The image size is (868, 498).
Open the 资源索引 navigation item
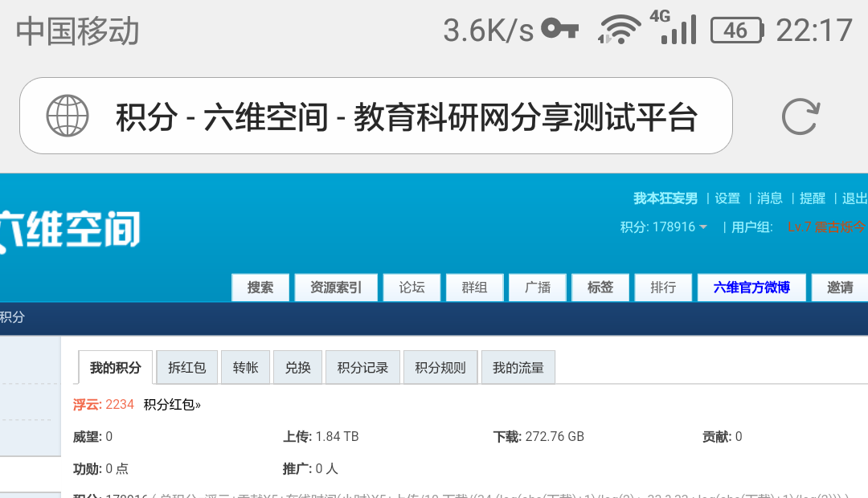[335, 288]
